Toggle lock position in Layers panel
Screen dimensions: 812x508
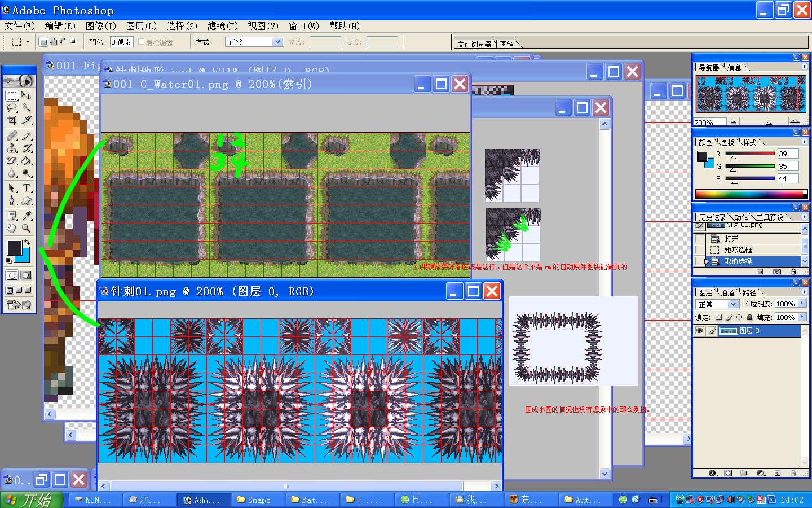tap(739, 317)
